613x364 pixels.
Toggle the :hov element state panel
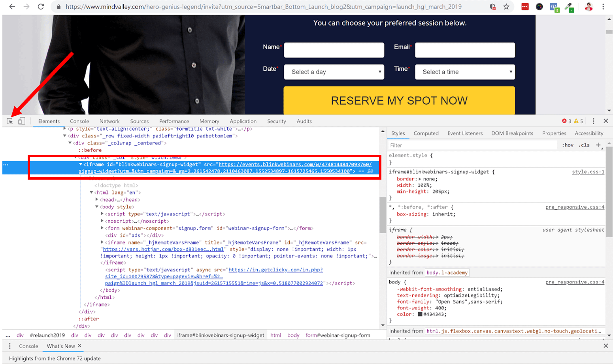tap(568, 145)
